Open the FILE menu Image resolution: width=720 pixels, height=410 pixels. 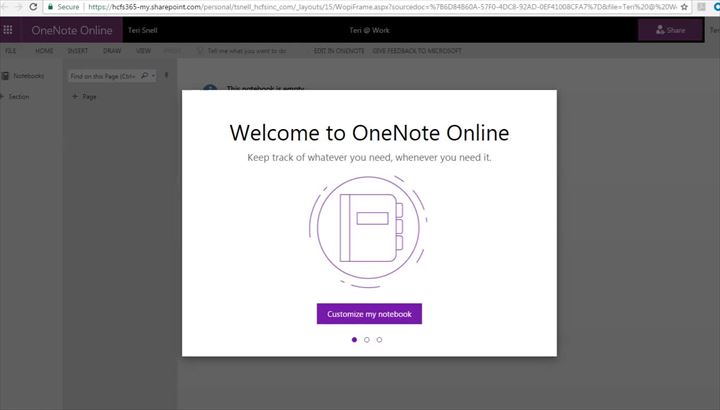10,50
